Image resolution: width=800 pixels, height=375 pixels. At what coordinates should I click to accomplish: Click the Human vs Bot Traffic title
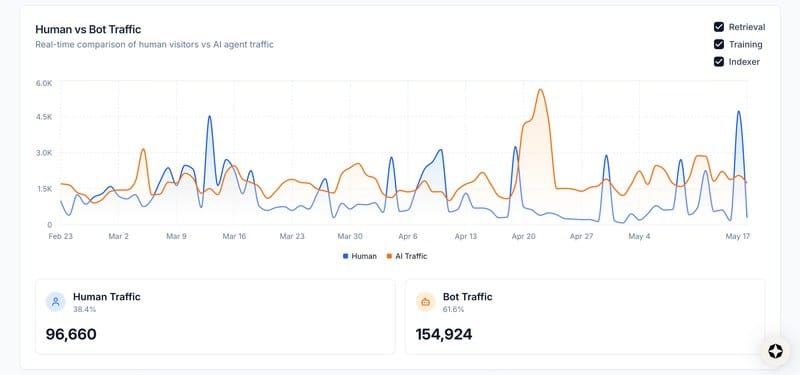click(x=88, y=29)
